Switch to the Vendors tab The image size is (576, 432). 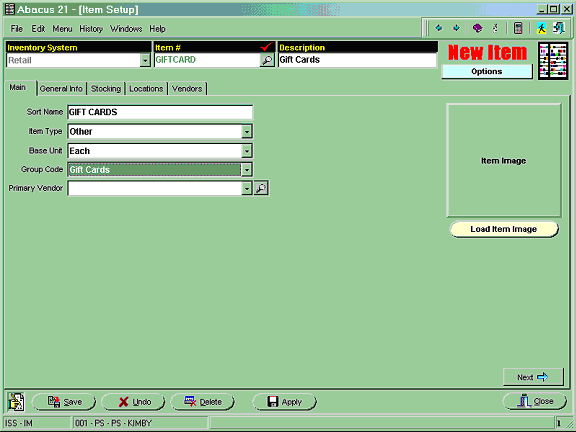pos(187,89)
